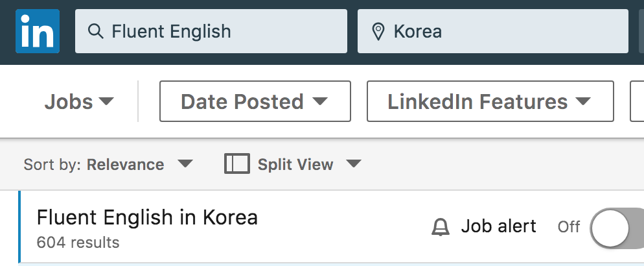Open the Jobs dropdown menu
This screenshot has height=266, width=644.
(x=79, y=102)
